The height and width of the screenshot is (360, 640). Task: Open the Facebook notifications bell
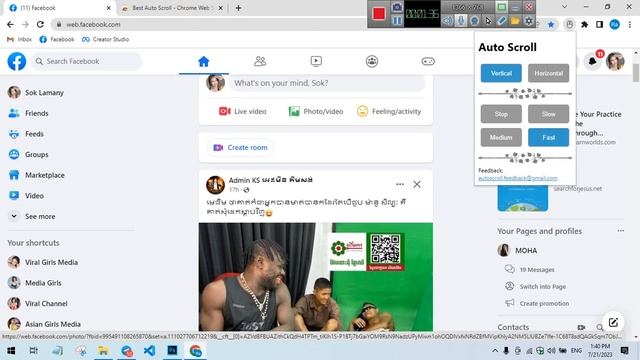[x=593, y=62]
